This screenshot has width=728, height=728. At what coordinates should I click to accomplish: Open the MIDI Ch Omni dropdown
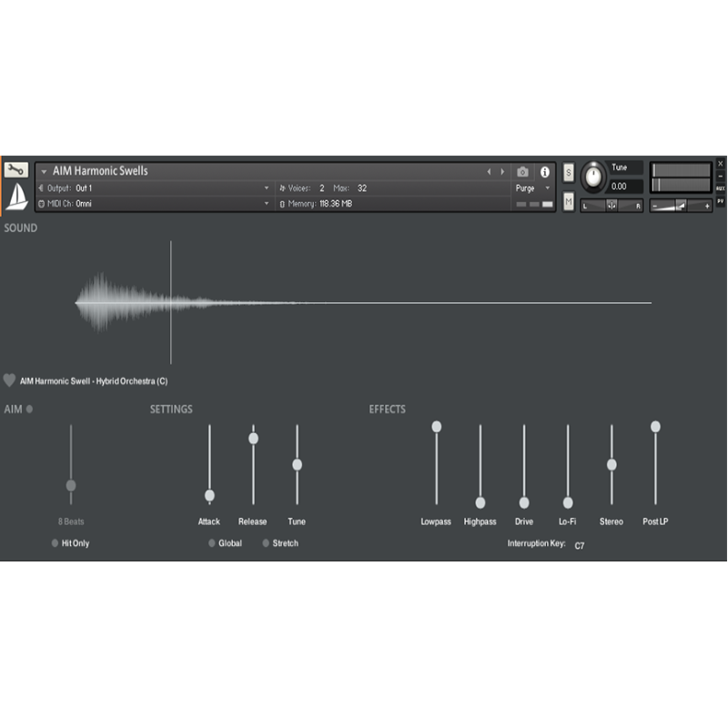pyautogui.click(x=154, y=204)
